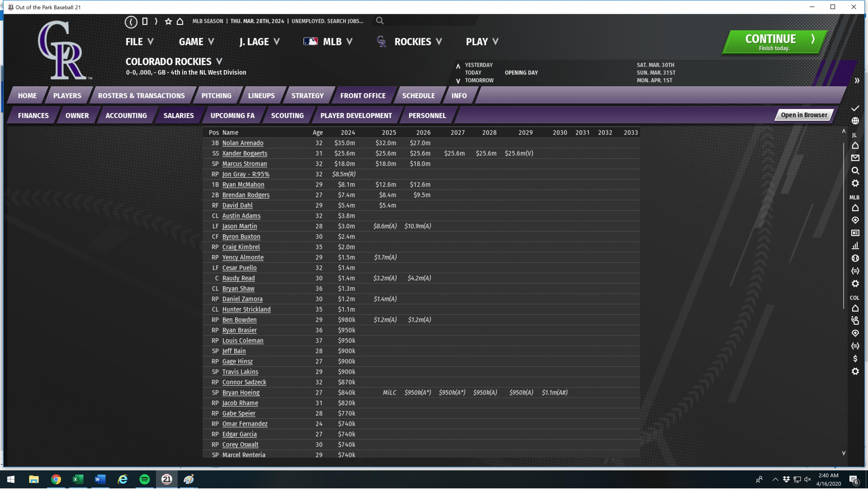This screenshot has height=492, width=868.
Task: Click the bookmark star icon
Action: [168, 21]
